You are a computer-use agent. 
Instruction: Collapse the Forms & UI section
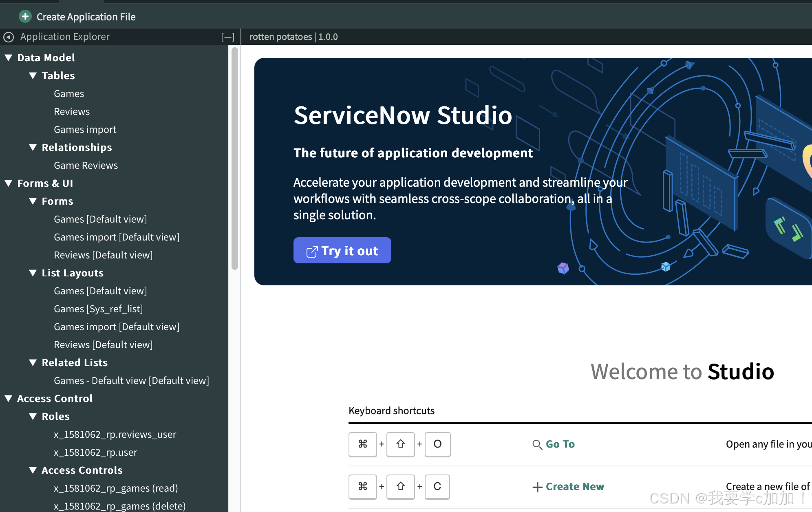(x=9, y=183)
